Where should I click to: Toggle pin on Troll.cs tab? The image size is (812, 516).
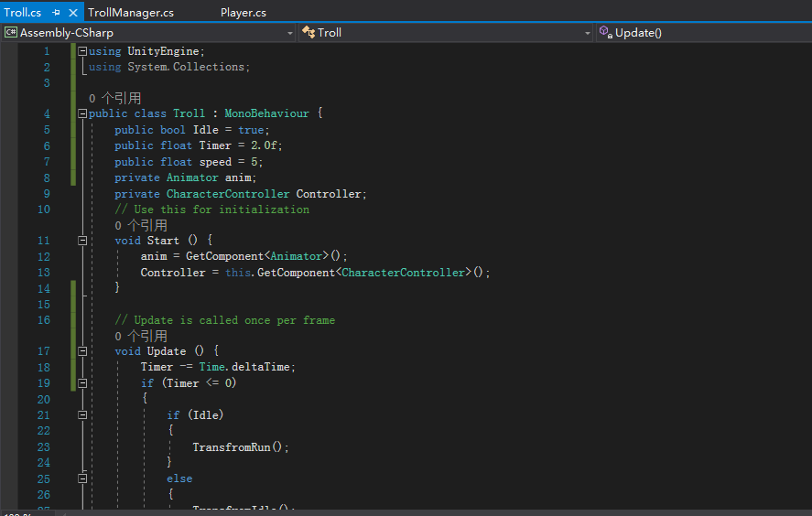pyautogui.click(x=57, y=13)
